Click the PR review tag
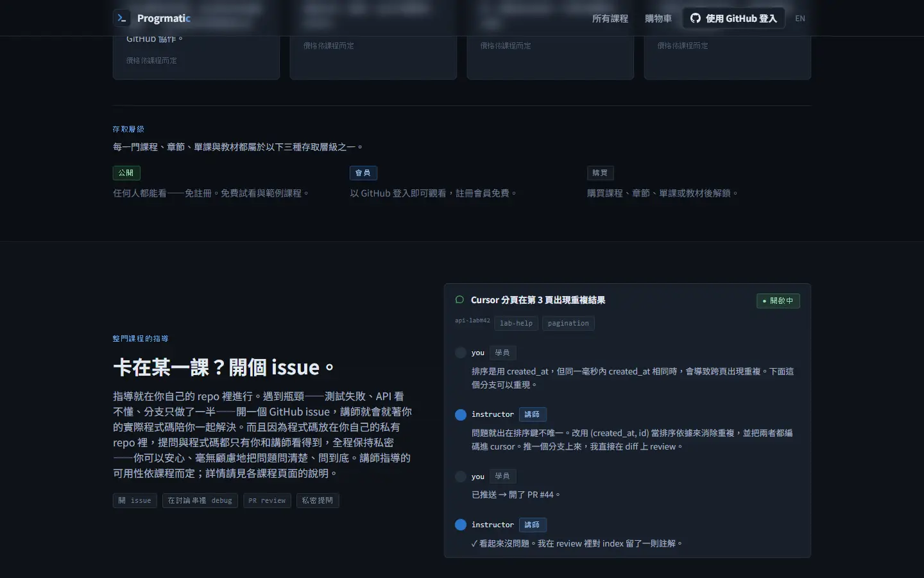 coord(267,500)
